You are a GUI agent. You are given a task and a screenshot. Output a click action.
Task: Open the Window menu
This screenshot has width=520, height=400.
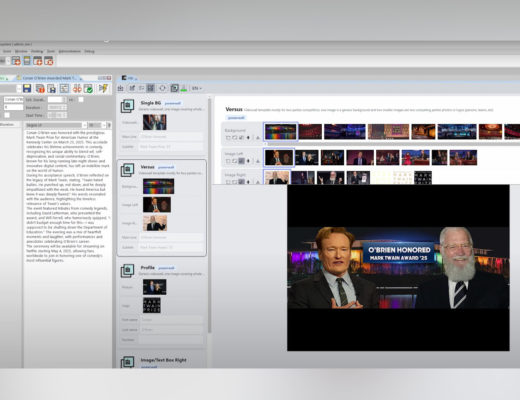coord(21,51)
